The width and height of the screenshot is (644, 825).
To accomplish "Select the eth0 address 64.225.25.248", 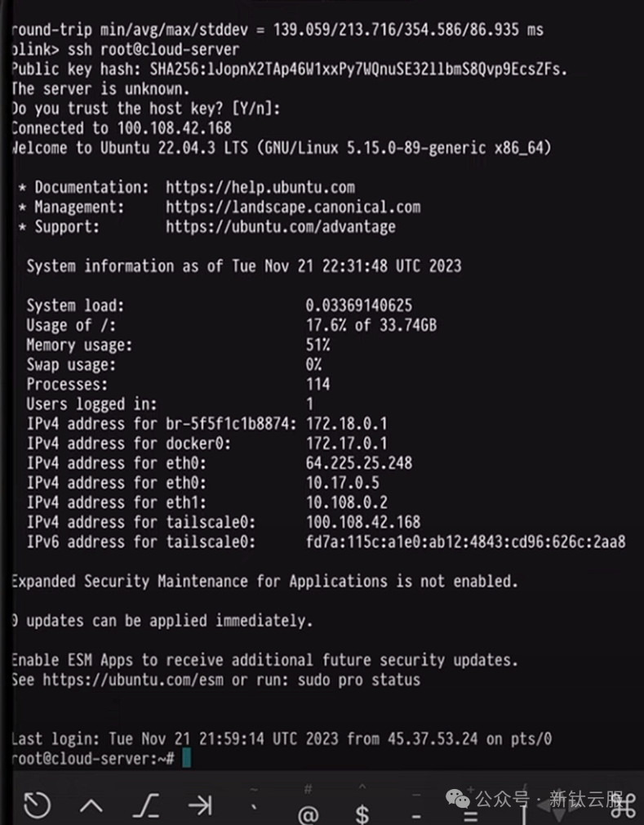I will 359,463.
